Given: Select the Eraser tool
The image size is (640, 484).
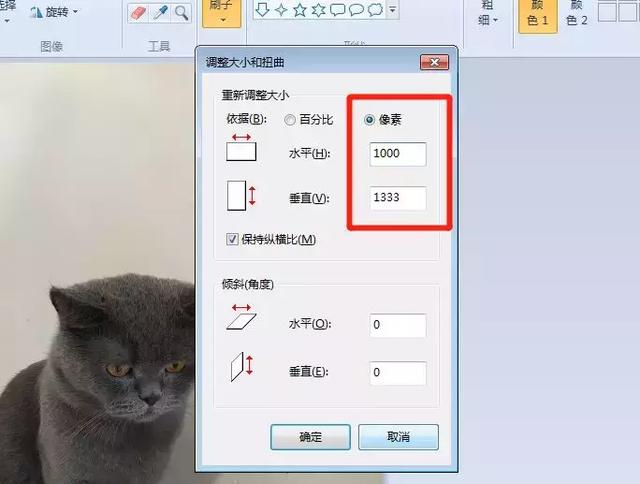Looking at the screenshot, I should tap(138, 13).
